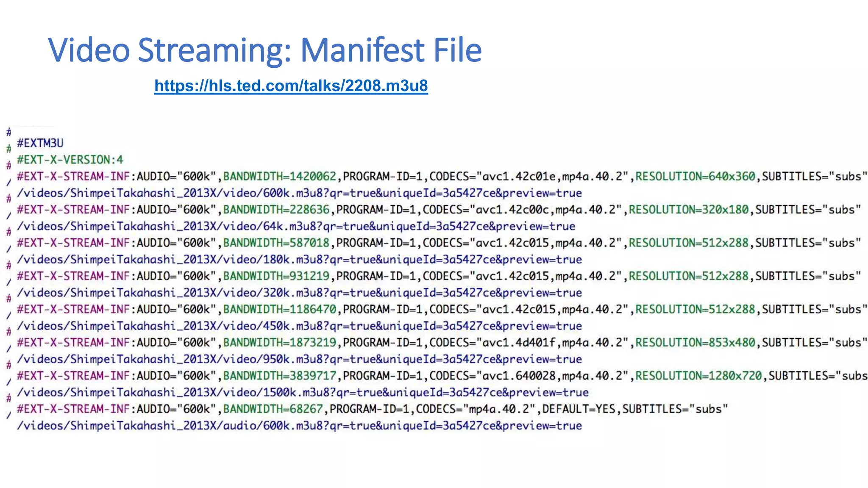Select the video/450k.m3u8 path line
The height and width of the screenshot is (488, 868).
point(300,326)
